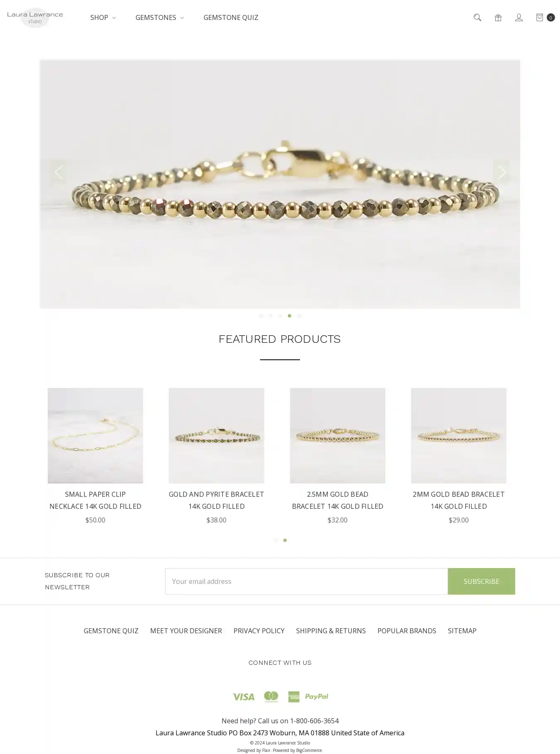
Task: Select the first hero carousel dot
Action: (261, 316)
